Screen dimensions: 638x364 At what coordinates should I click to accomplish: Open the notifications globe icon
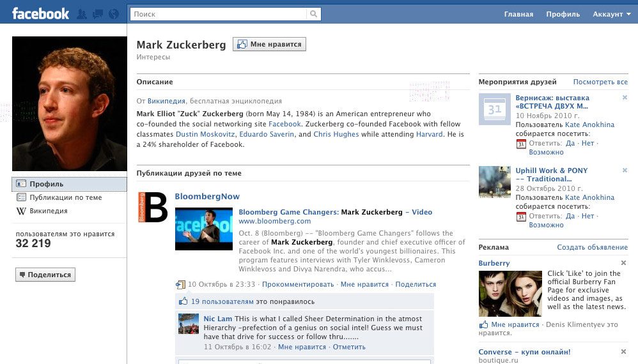[114, 14]
